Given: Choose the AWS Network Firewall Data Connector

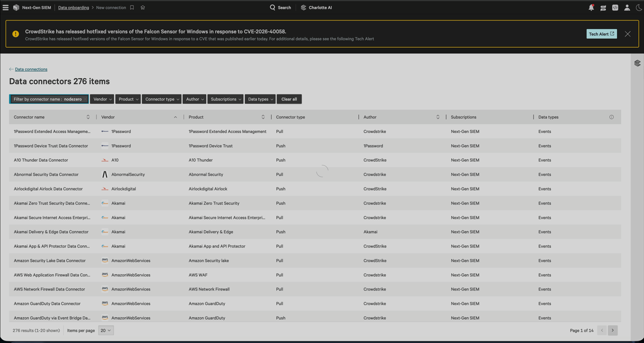Looking at the screenshot, I should (x=315, y=289).
